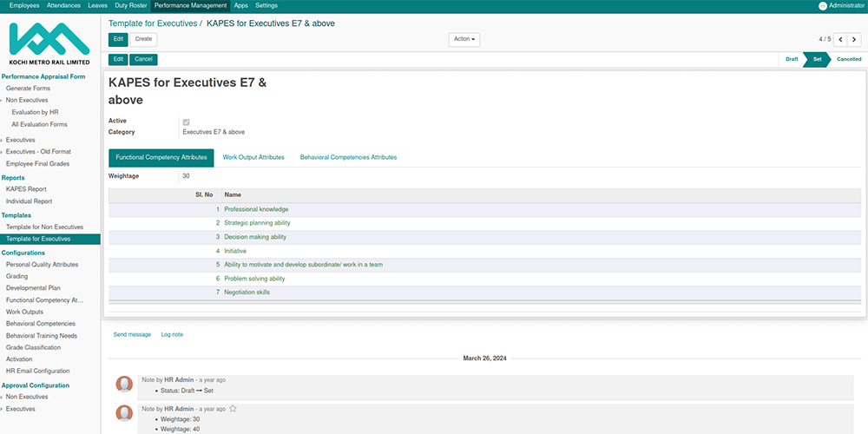
Task: Open the Professional knowledge row
Action: click(x=256, y=209)
